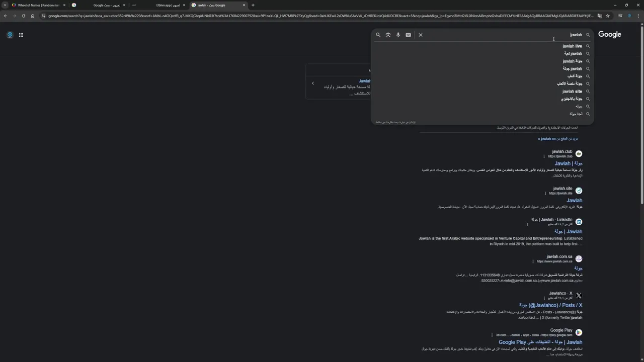Open the Chrome profile icon
The image size is (644, 362).
(x=629, y=16)
